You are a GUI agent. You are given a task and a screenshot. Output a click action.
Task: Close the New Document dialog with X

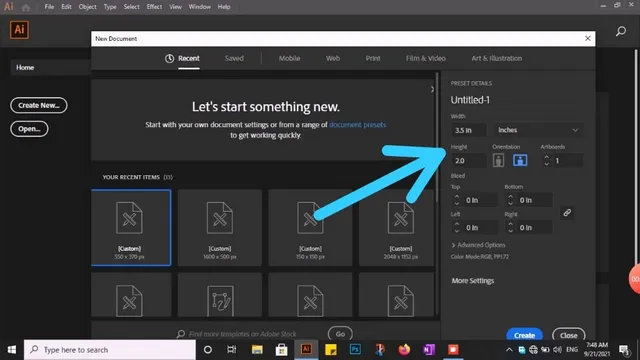588,38
